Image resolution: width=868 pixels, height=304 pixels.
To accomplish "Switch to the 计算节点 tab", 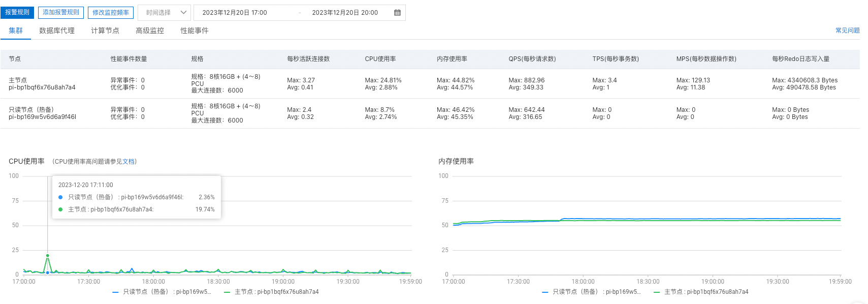I will pos(105,31).
